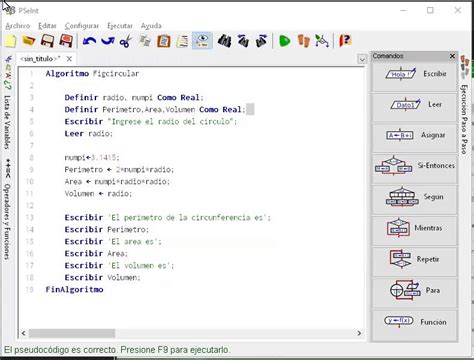Click the Redo arrow icon
Viewport: 474px width, 360px height.
click(x=108, y=41)
